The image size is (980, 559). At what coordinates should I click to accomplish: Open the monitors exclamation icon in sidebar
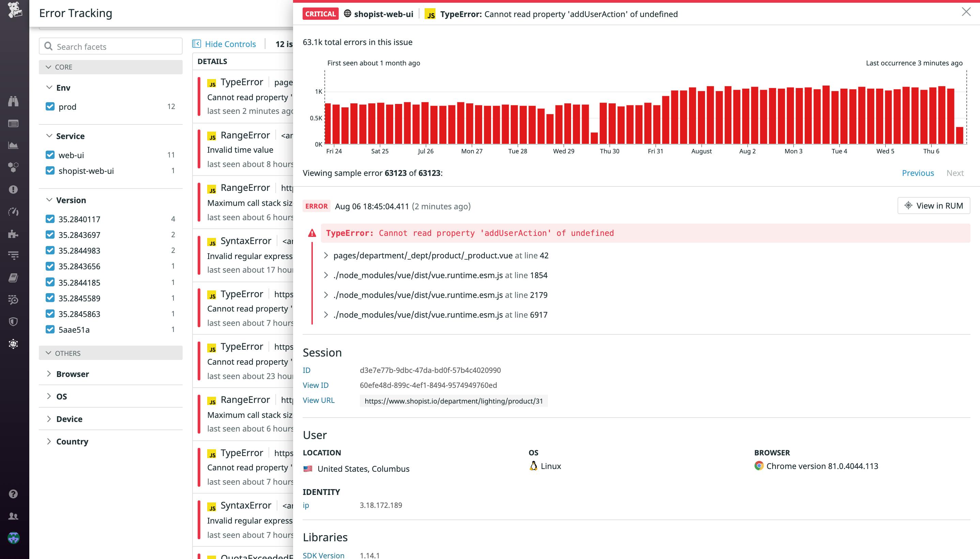tap(13, 190)
